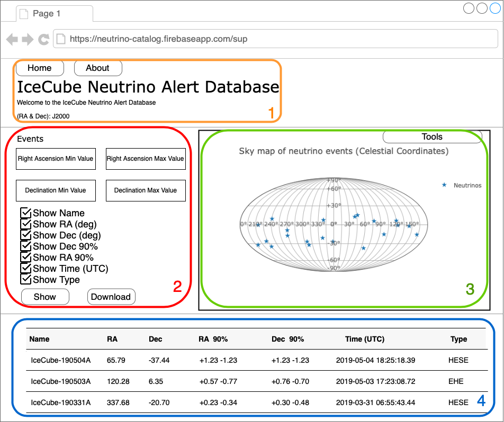The width and height of the screenshot is (504, 422).
Task: Select the IceCube-190504A row name
Action: click(61, 360)
